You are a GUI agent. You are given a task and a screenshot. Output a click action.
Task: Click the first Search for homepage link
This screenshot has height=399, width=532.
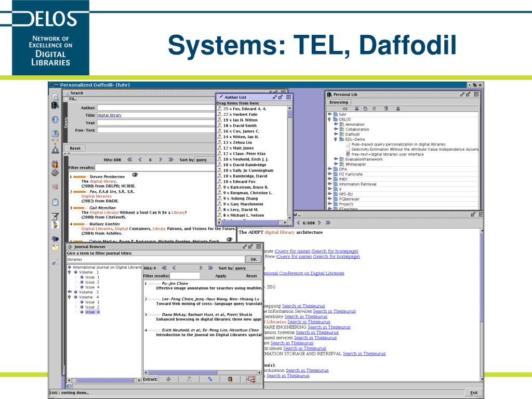click(335, 251)
